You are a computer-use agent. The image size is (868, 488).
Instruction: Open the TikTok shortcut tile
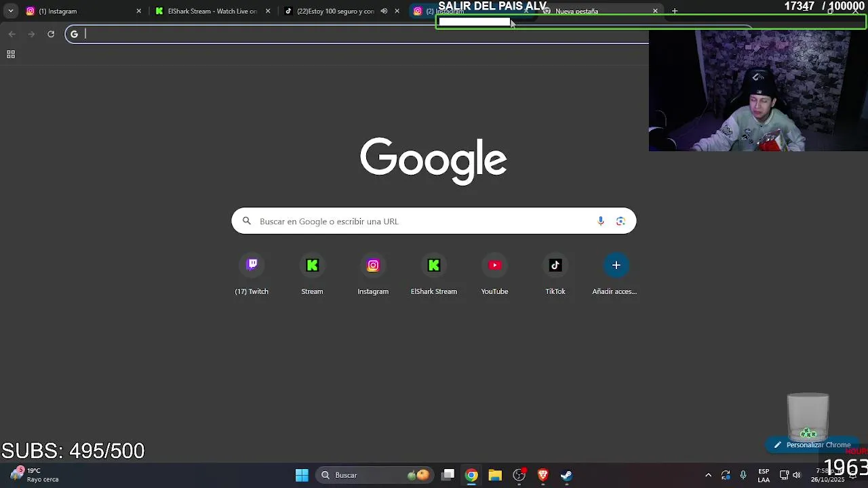click(x=555, y=274)
